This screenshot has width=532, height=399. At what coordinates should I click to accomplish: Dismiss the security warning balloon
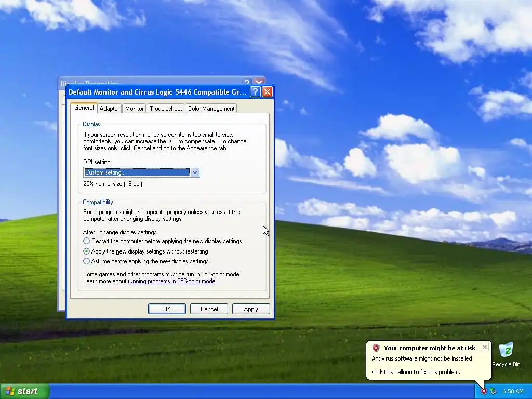(x=485, y=347)
